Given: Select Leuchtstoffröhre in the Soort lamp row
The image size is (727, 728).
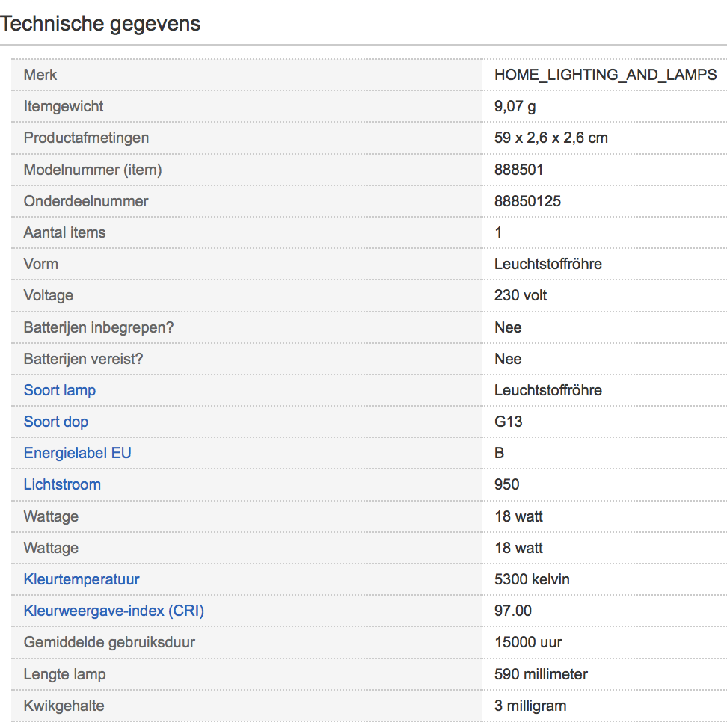Looking at the screenshot, I should tap(547, 390).
